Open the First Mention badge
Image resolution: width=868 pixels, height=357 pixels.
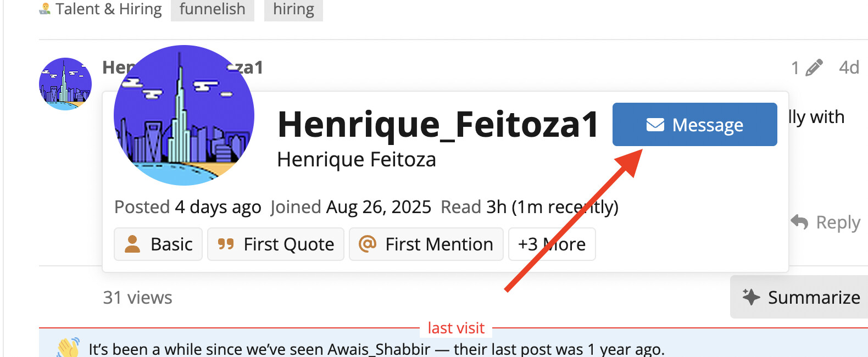click(426, 244)
